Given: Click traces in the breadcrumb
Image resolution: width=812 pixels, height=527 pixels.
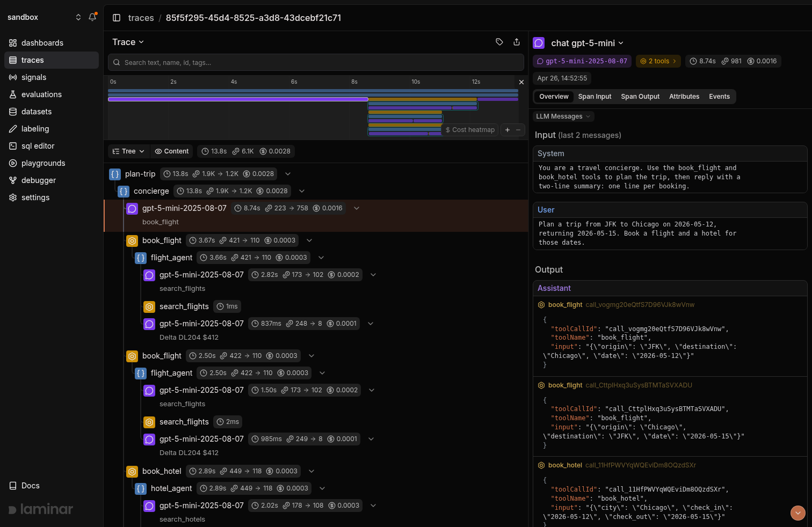Looking at the screenshot, I should [x=141, y=18].
